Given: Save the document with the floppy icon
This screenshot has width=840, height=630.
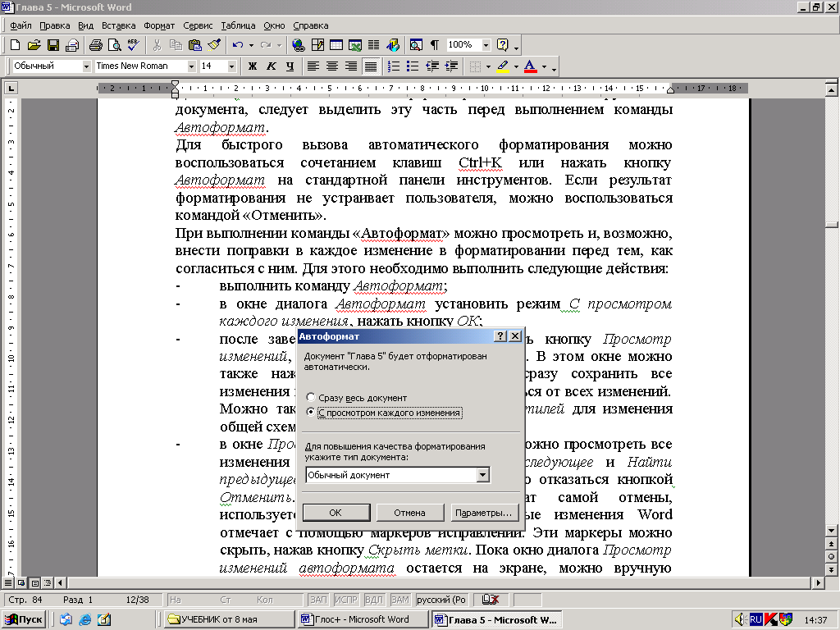Looking at the screenshot, I should tap(53, 45).
